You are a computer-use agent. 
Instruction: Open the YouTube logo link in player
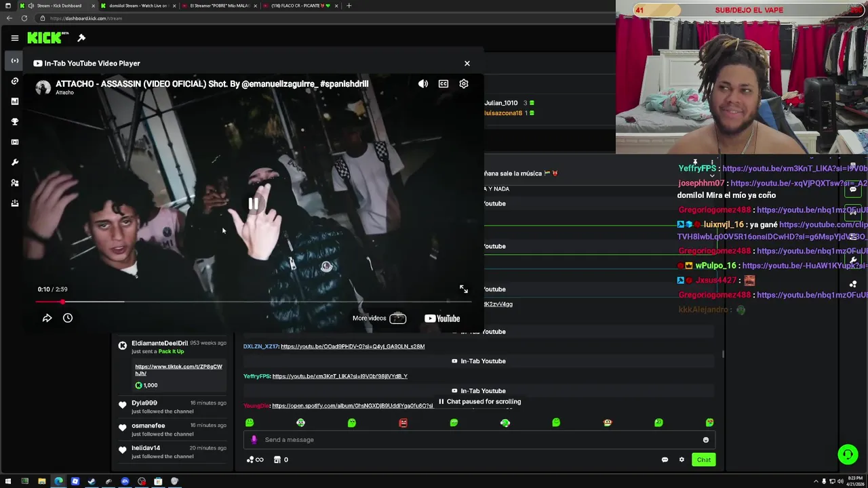click(442, 319)
